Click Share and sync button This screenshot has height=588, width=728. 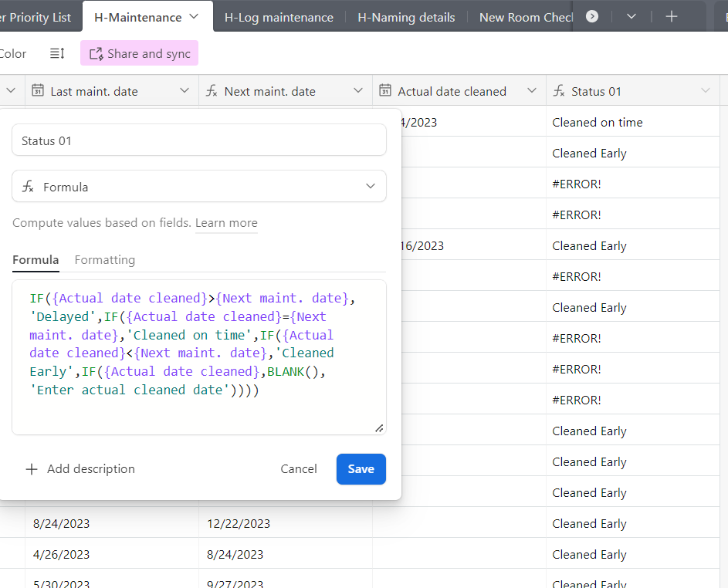click(x=139, y=53)
